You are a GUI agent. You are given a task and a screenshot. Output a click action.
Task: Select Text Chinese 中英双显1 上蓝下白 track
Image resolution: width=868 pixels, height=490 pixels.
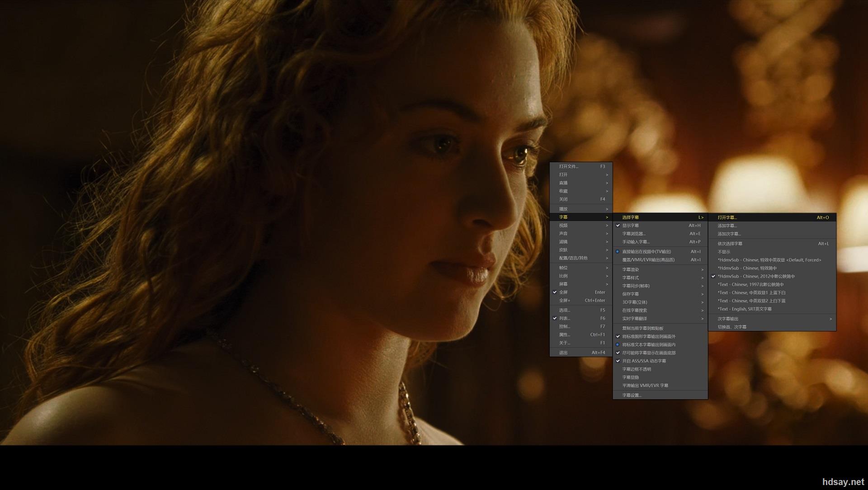[772, 292]
